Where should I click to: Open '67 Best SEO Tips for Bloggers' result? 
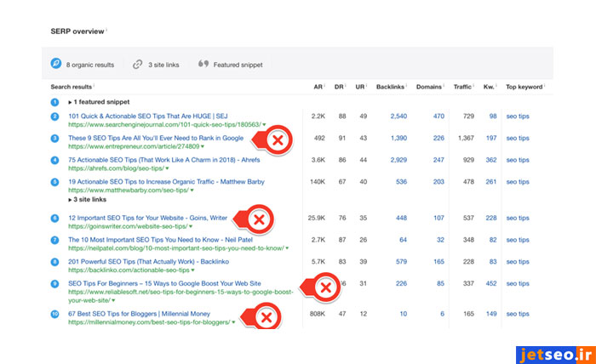[139, 314]
